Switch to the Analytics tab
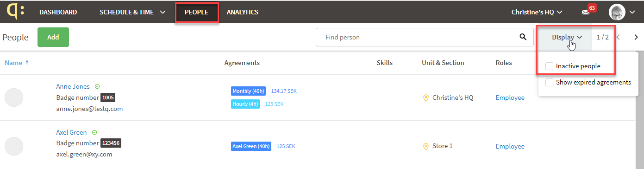 [x=242, y=12]
